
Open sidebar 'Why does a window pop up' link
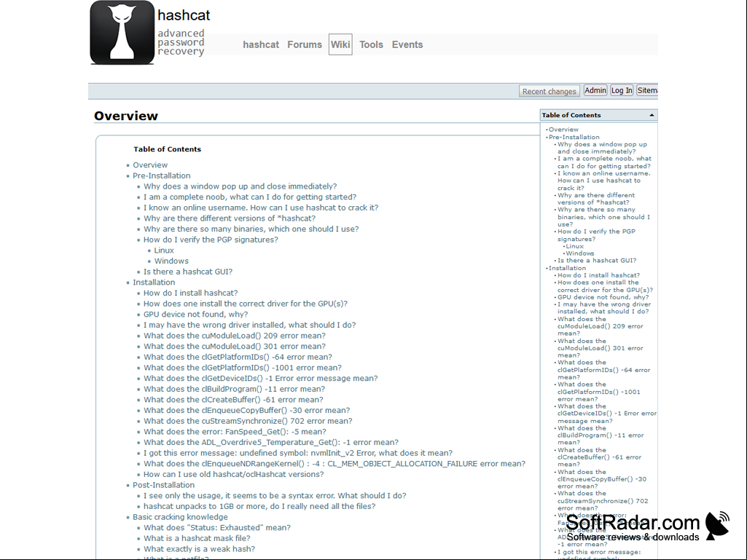point(602,148)
